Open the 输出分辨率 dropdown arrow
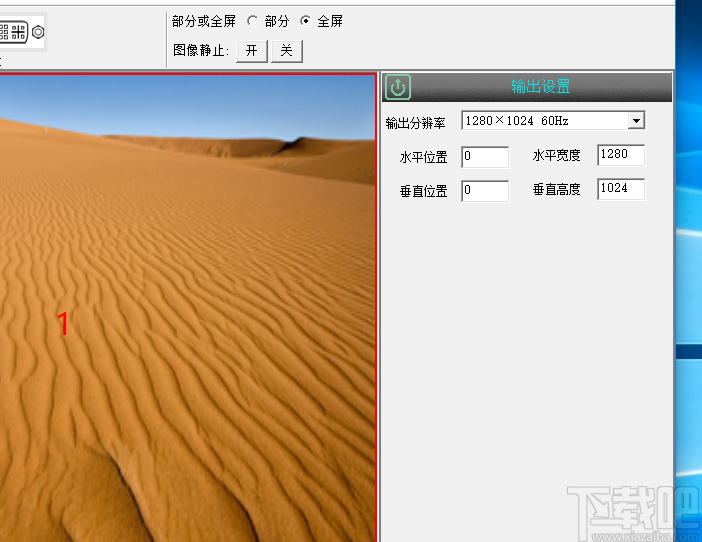Image resolution: width=702 pixels, height=542 pixels. pos(636,120)
